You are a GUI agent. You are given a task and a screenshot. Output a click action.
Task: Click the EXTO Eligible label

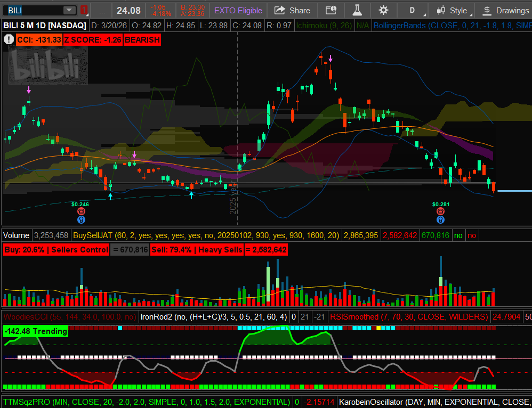(x=238, y=10)
